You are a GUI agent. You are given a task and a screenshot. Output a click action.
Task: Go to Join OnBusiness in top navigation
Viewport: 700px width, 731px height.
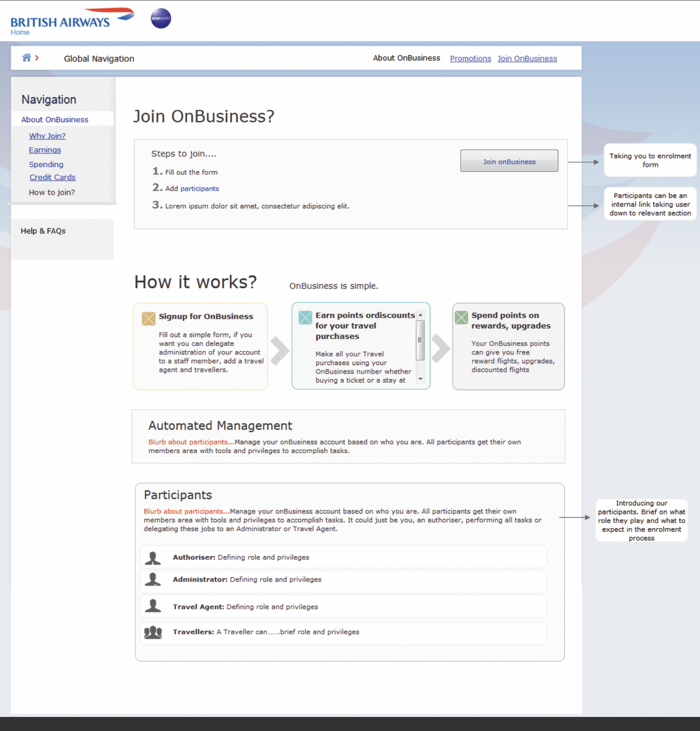527,59
